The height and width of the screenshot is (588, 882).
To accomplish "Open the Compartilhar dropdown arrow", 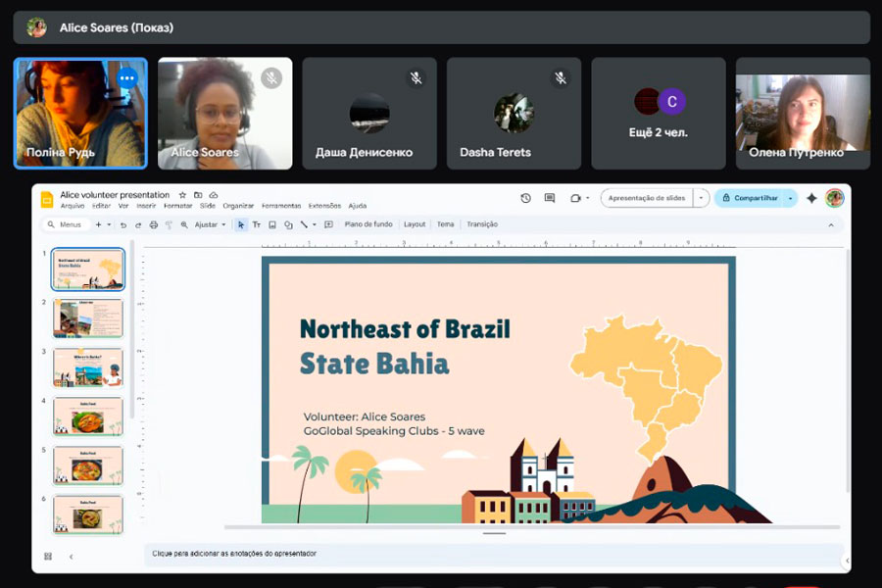I will (790, 198).
